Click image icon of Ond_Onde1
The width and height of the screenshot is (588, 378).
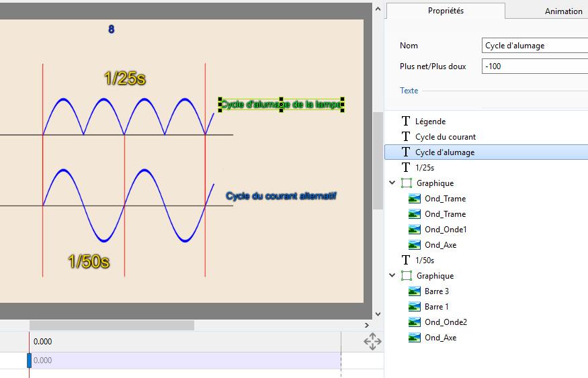(x=415, y=229)
